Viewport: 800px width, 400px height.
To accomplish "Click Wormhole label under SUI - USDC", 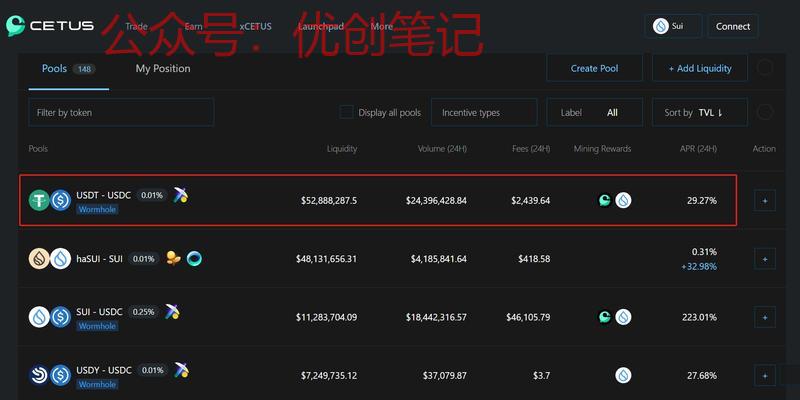I will (97, 326).
